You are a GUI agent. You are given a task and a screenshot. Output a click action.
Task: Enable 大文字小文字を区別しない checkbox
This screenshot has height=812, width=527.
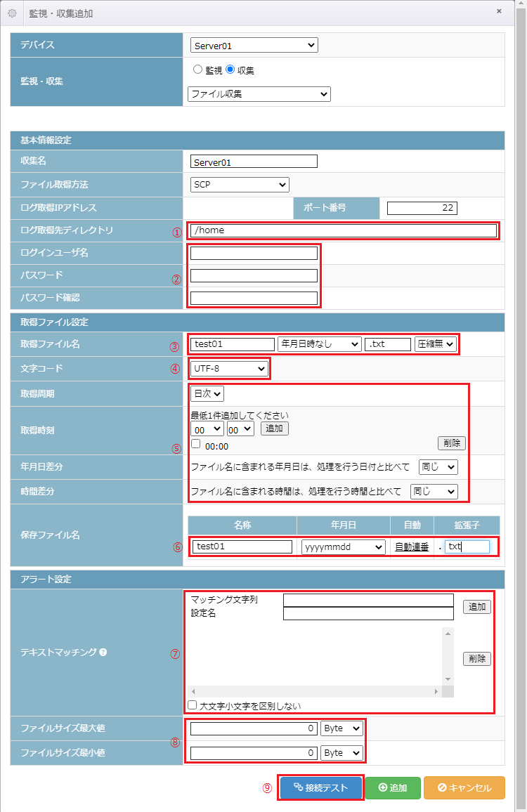point(193,705)
